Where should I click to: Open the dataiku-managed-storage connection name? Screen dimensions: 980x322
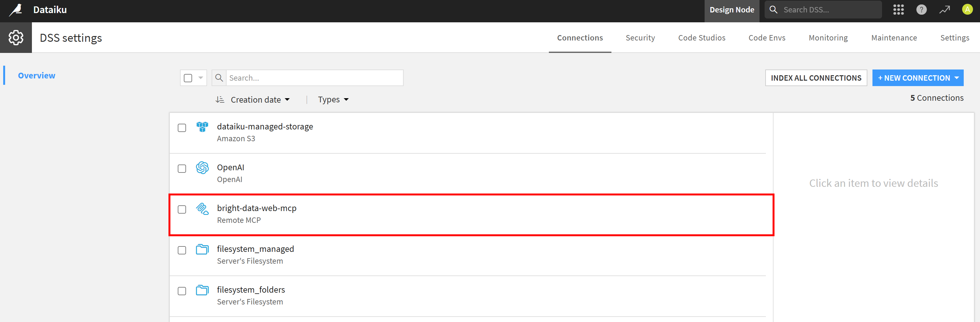[265, 127]
